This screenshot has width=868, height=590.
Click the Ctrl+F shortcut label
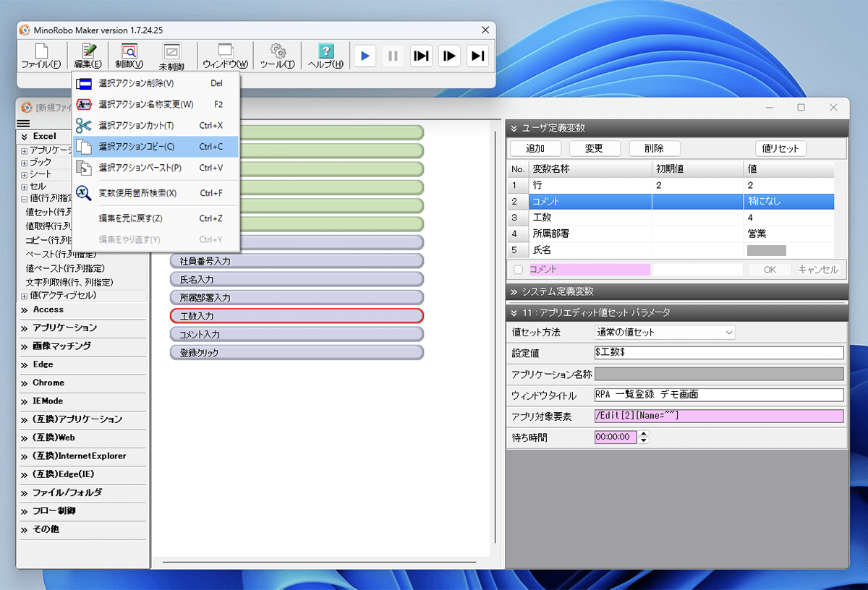211,193
